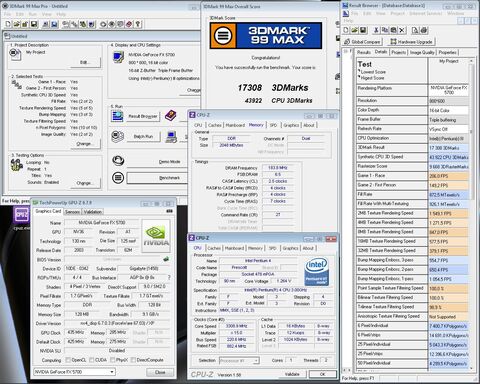The image size is (480, 384).
Task: Click the scroll up arrow in Result Browser details
Action: coord(471,61)
